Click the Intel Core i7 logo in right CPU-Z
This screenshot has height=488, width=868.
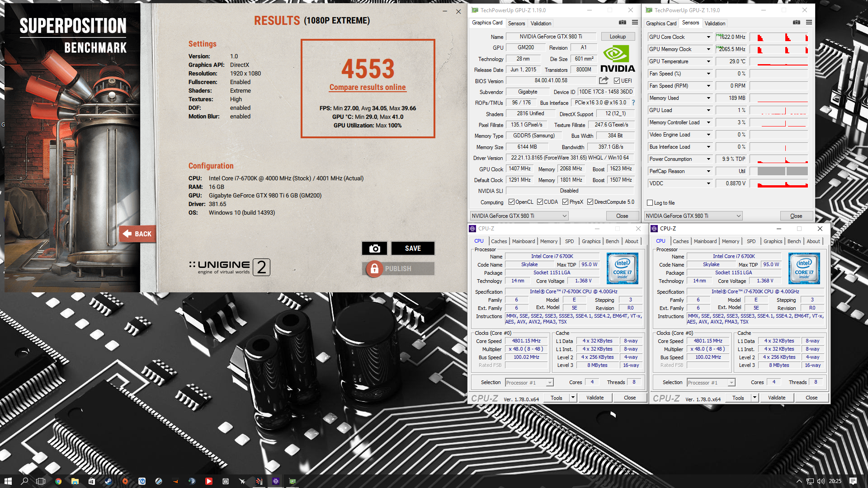coord(804,268)
